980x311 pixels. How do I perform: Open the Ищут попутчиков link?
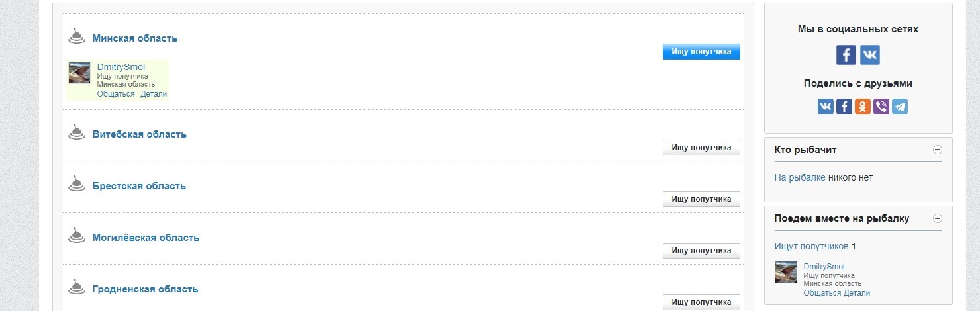pos(811,246)
